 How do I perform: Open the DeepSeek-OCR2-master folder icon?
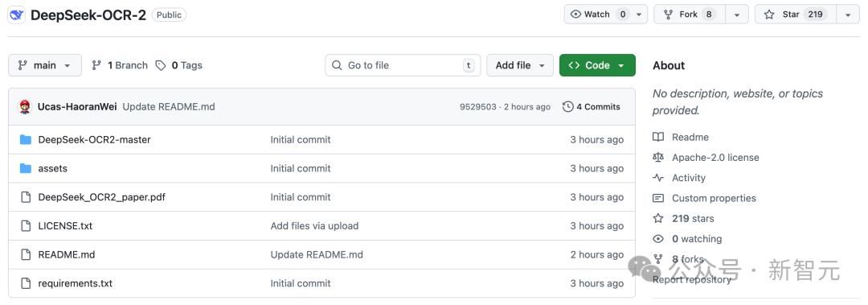pyautogui.click(x=26, y=140)
